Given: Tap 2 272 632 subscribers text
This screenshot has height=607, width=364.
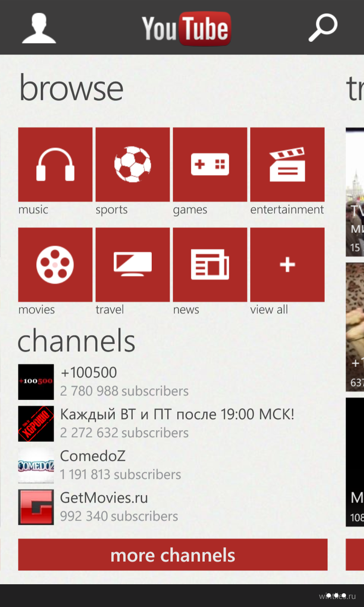Looking at the screenshot, I should (124, 433).
